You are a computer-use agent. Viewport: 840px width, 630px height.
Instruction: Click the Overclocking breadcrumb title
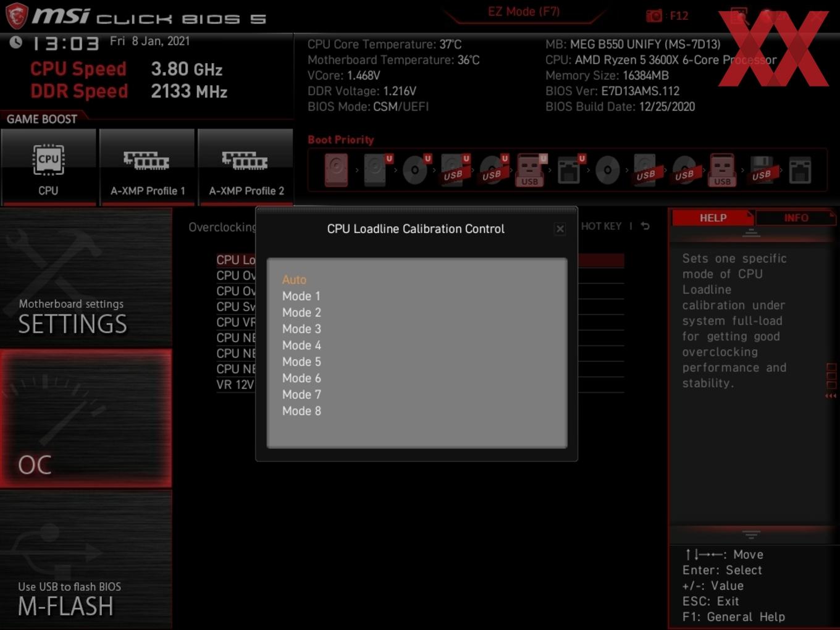(x=222, y=227)
